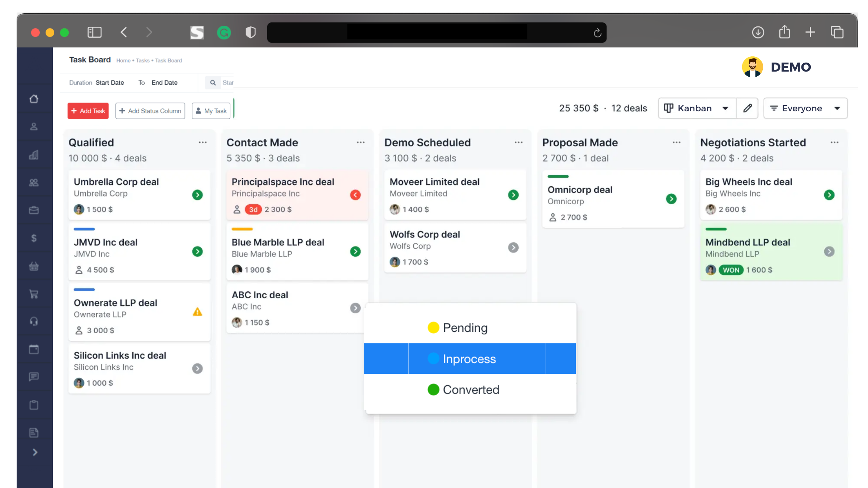
Task: Click the Tasks breadcrumb link
Action: [142, 60]
